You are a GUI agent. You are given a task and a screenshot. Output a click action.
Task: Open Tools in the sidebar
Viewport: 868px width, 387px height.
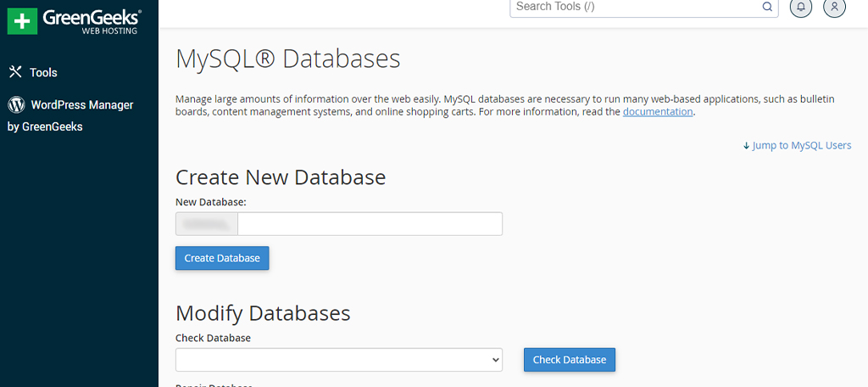(x=33, y=73)
